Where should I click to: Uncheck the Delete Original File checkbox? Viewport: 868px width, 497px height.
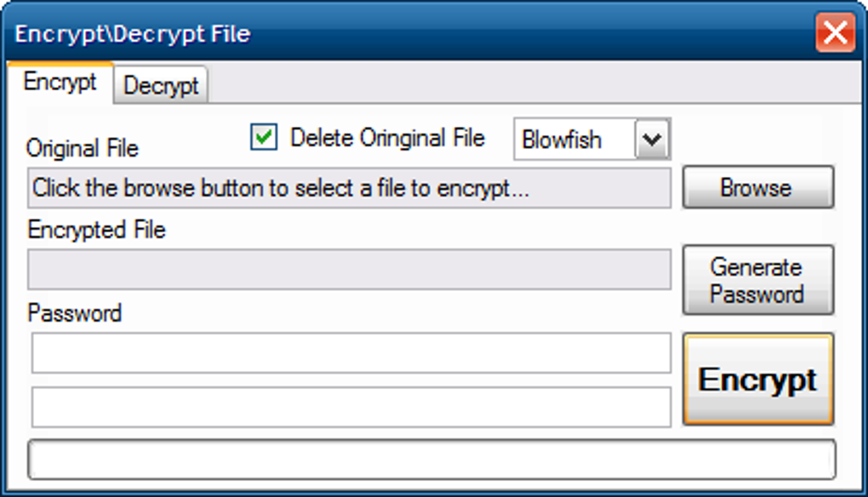264,138
